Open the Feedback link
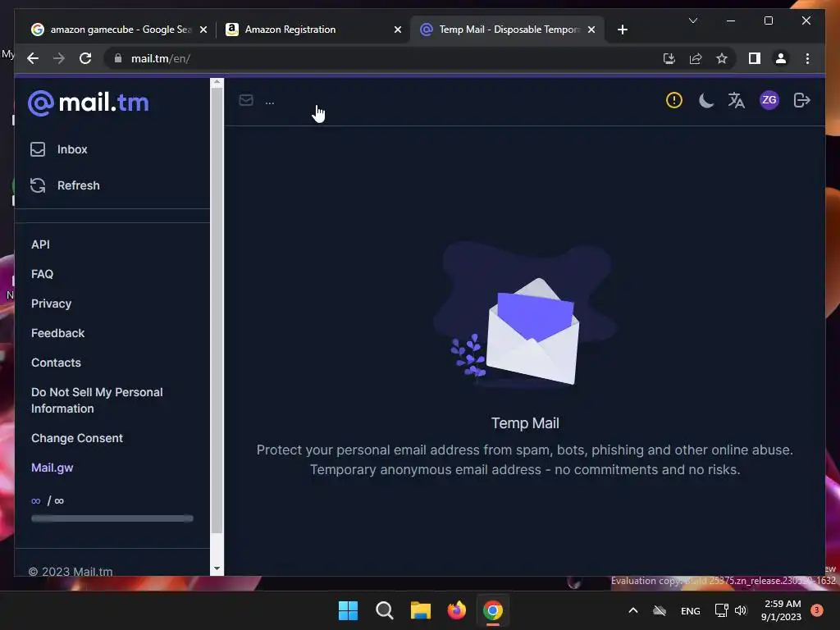Image resolution: width=840 pixels, height=630 pixels. pos(57,333)
